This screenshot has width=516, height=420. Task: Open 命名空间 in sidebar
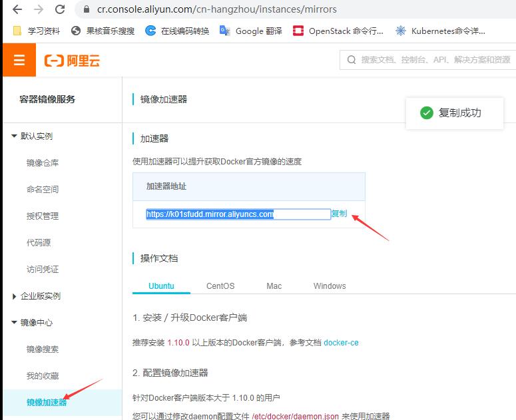coord(43,190)
